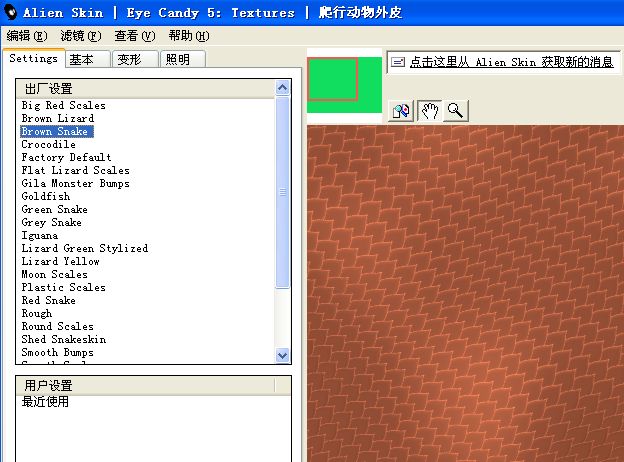Click the reptile skin preview image
The image size is (624, 462).
point(465,293)
